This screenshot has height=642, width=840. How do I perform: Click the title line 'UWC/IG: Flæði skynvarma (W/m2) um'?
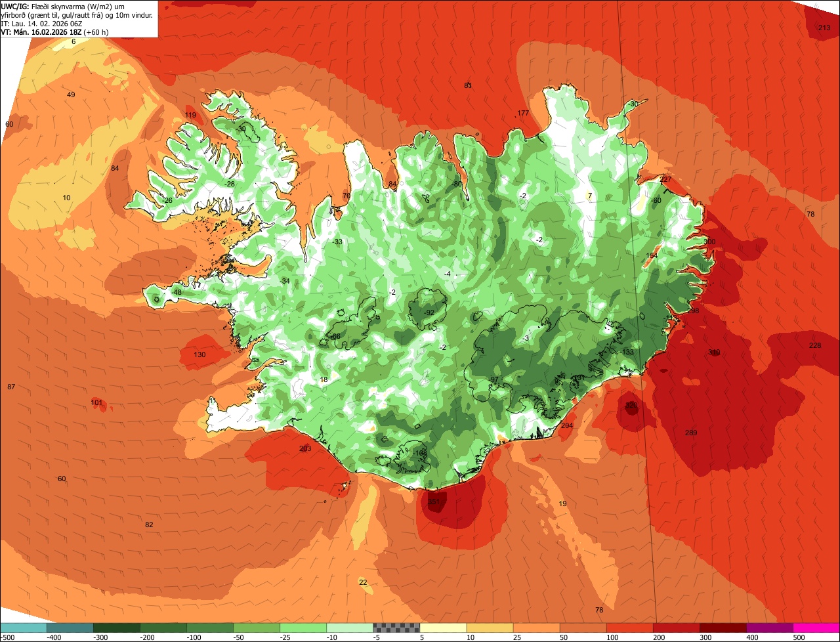coord(63,6)
